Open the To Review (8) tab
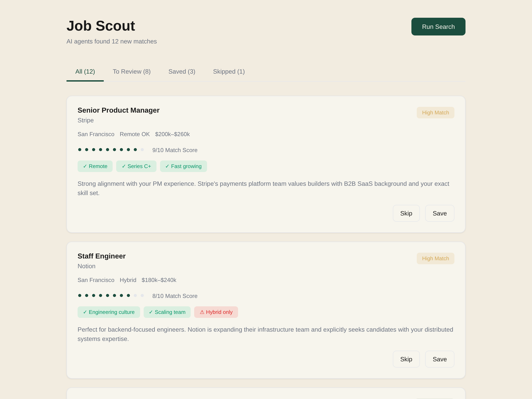 (131, 72)
